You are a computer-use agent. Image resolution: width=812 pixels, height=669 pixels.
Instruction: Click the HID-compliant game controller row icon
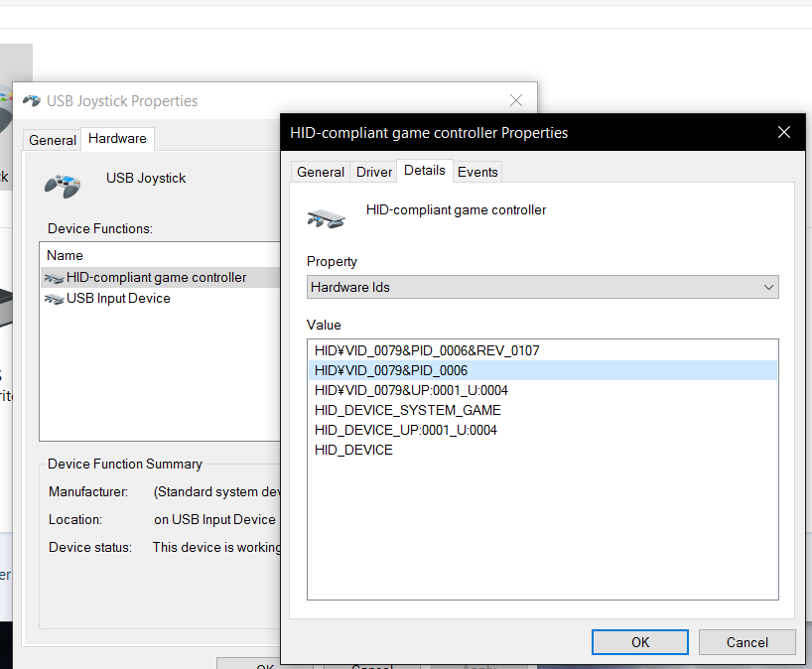(54, 278)
